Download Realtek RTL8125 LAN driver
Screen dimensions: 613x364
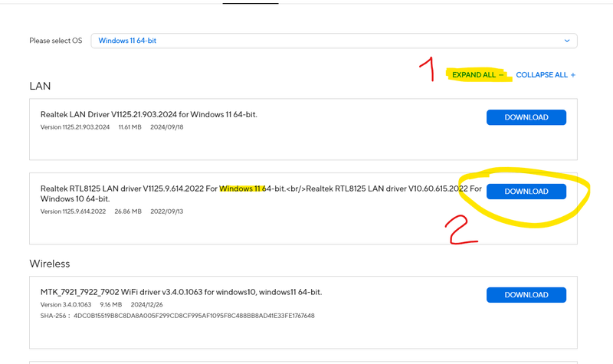coord(526,192)
